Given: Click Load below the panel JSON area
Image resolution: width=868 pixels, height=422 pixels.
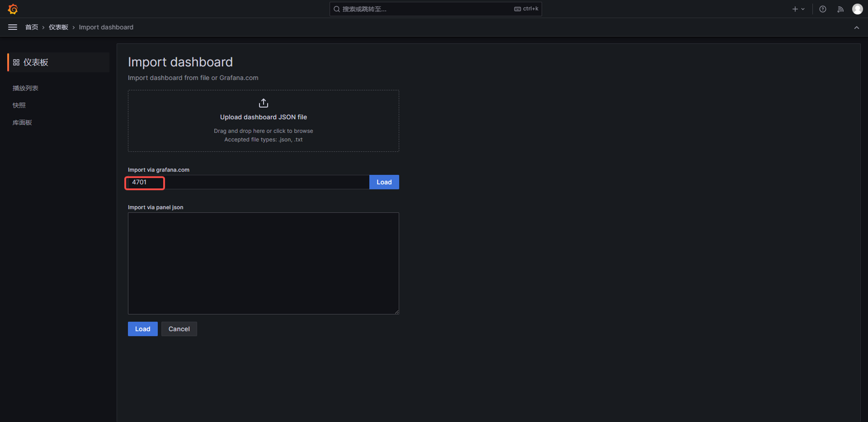Looking at the screenshot, I should 143,329.
